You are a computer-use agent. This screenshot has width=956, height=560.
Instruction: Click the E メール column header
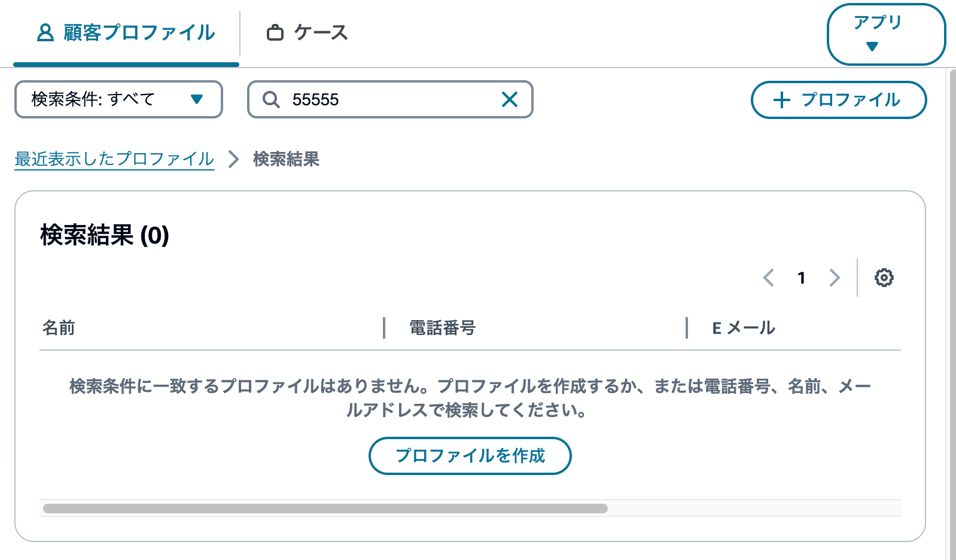744,328
